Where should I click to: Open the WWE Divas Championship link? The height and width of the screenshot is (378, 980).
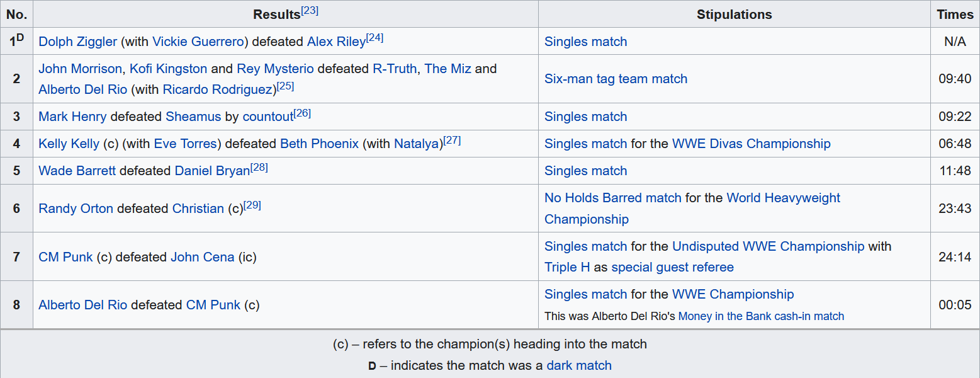point(751,144)
